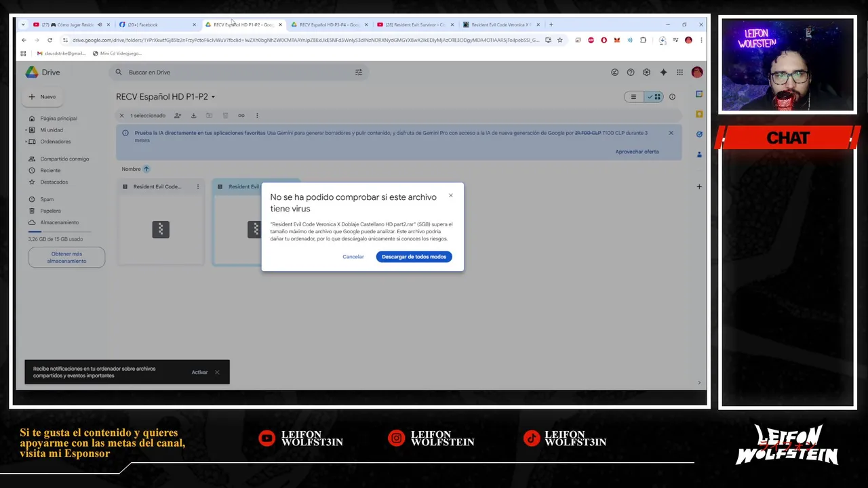868x488 pixels.
Task: Switch to 'Resident Evil Survivor' YouTube tab
Action: [414, 25]
